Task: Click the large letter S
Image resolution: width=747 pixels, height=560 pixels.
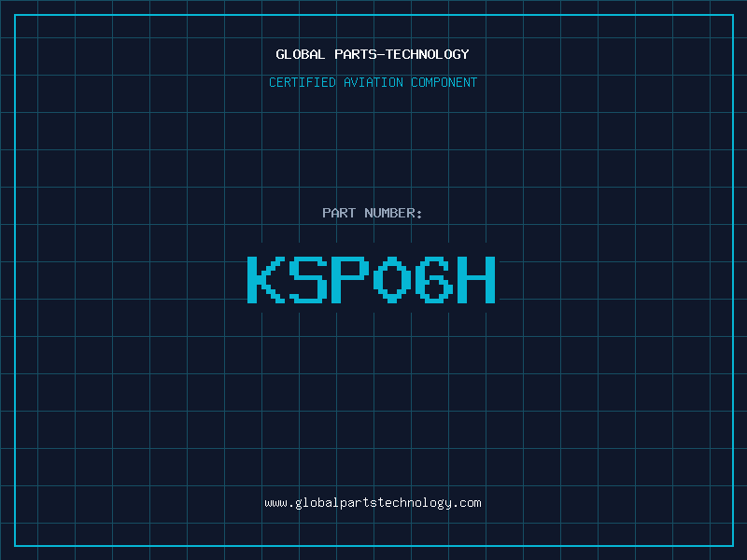Action: 308,279
